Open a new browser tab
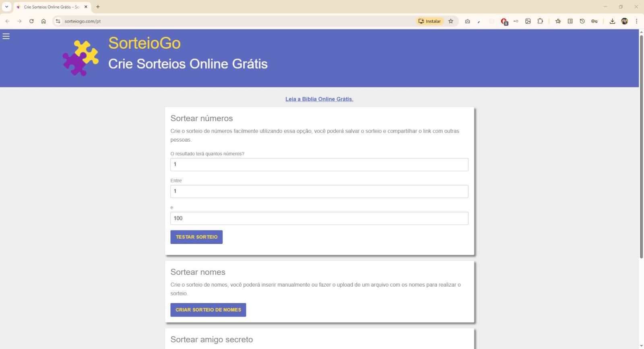644x349 pixels. [98, 7]
